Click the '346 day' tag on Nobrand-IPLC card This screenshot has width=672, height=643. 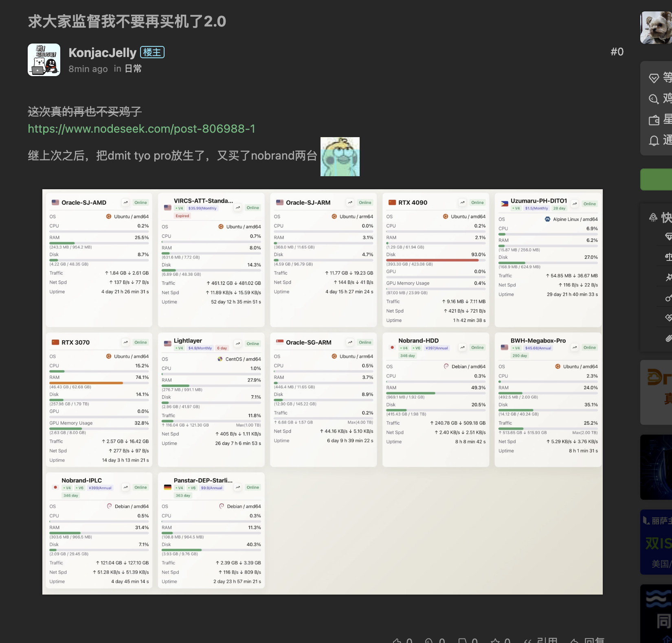point(70,496)
